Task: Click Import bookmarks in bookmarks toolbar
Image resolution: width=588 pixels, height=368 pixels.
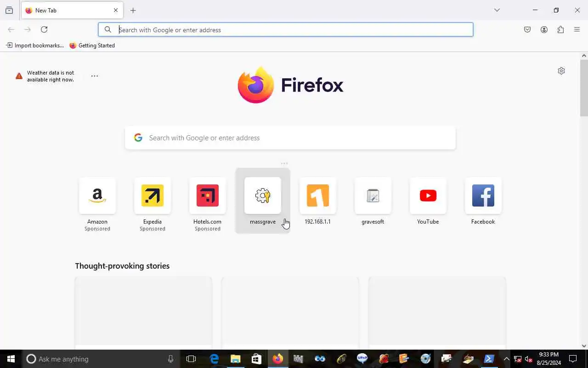Action: point(35,46)
